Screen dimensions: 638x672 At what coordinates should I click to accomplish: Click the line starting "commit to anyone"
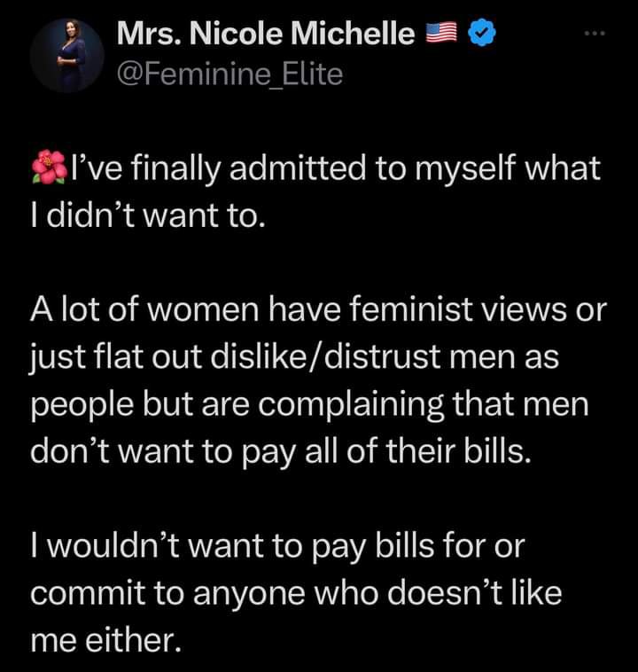pyautogui.click(x=296, y=591)
